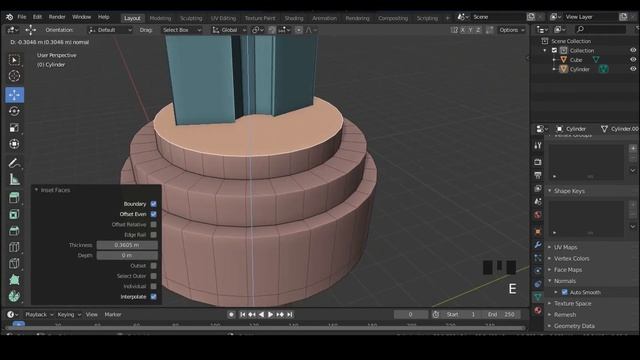This screenshot has width=640, height=360.
Task: Open the Material properties tab
Action: tap(538, 310)
